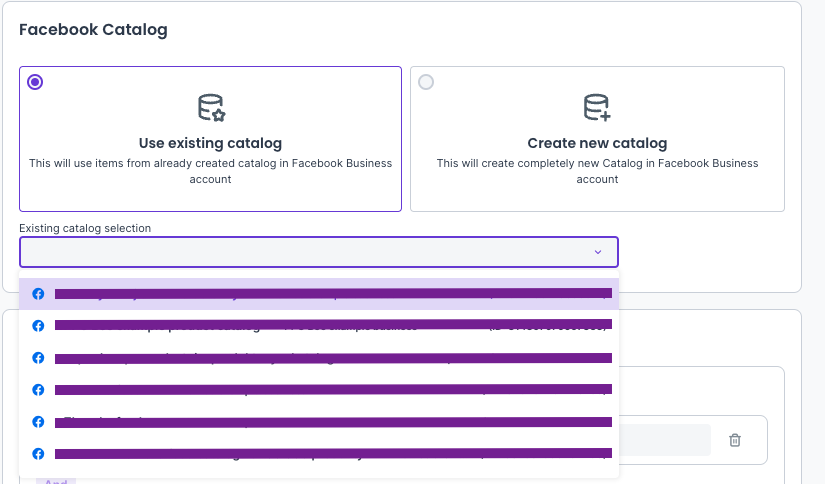Screen dimensions: 825x484
Task: Collapse dropdown using the chevron arrow
Action: click(598, 252)
